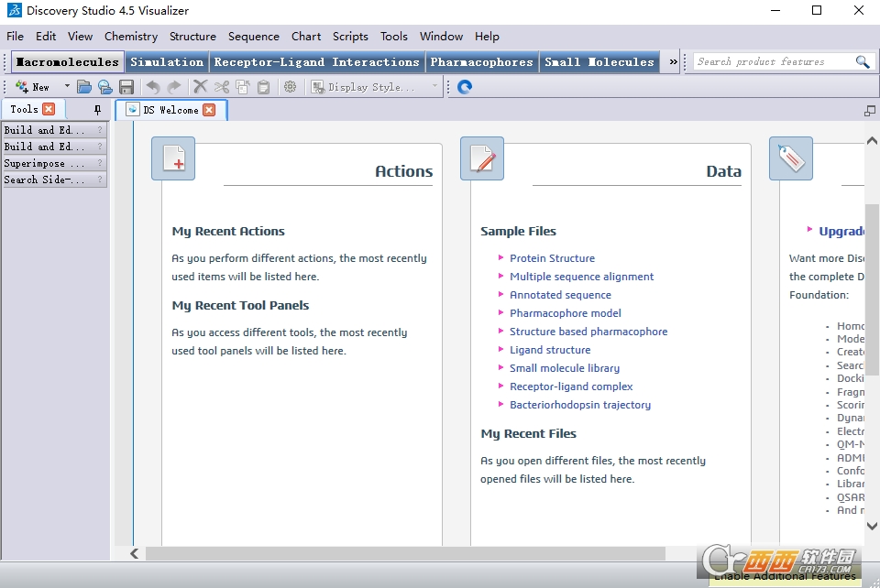Click the Redo arrow icon
This screenshot has width=880, height=588.
click(x=174, y=87)
